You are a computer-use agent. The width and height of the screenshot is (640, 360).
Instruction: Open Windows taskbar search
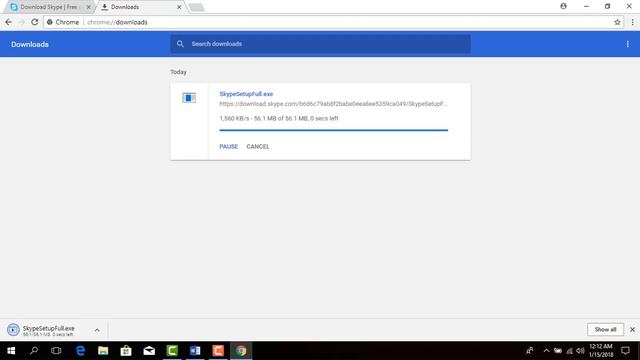[34, 351]
